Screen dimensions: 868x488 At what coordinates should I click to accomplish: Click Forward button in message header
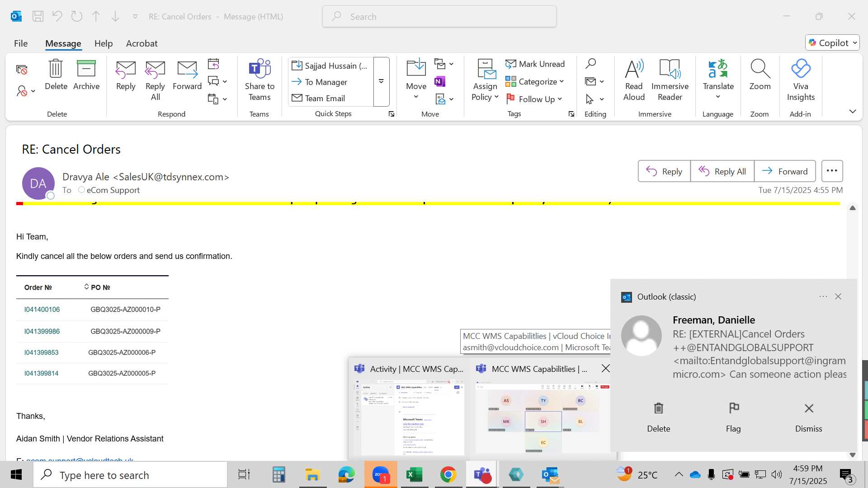[785, 171]
